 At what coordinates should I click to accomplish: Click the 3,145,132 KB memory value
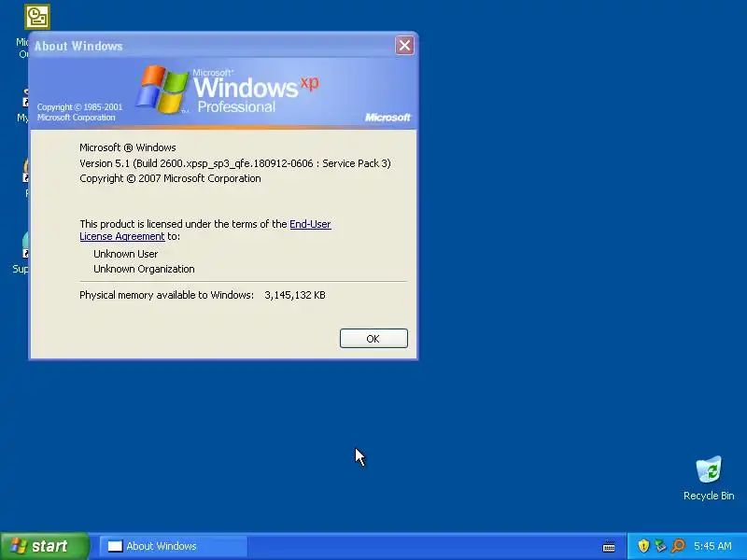click(x=295, y=295)
